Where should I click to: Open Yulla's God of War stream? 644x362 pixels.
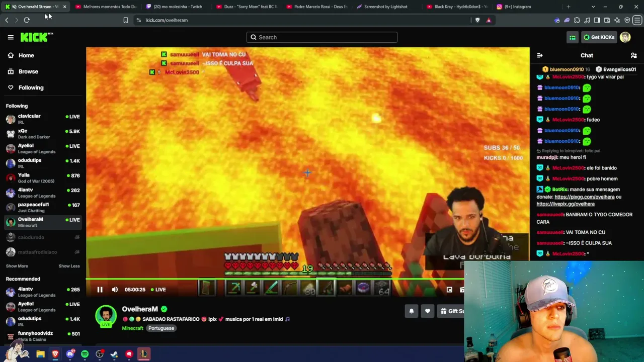point(43,177)
